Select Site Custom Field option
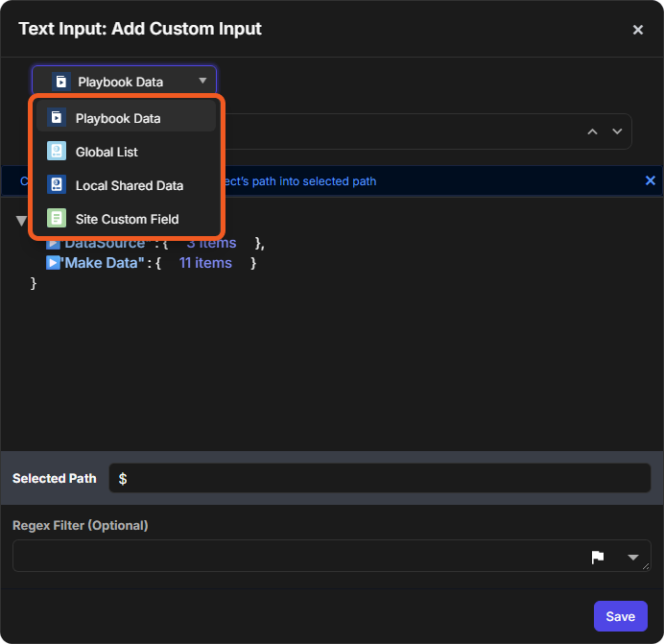 [127, 219]
